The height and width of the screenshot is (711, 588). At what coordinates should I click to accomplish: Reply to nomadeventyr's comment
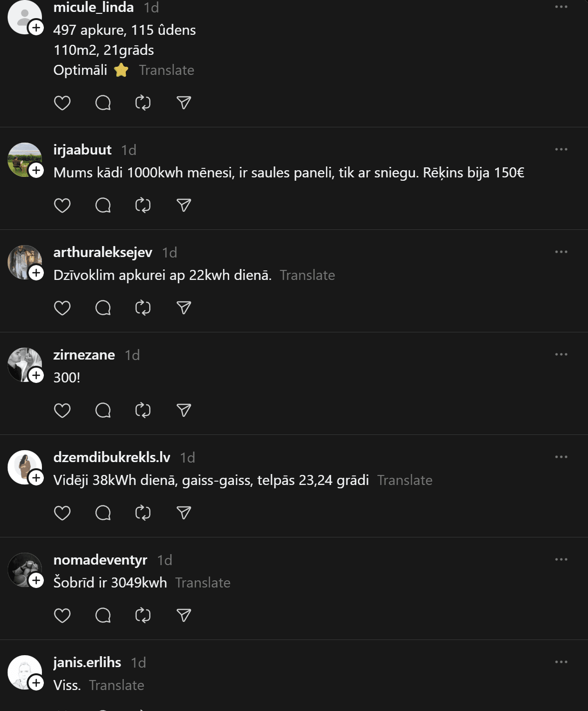[x=103, y=616]
